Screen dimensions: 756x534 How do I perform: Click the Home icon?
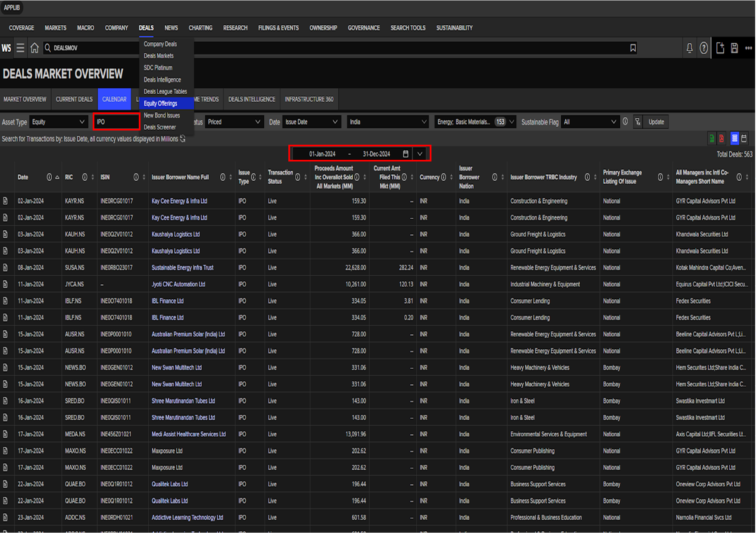point(34,48)
